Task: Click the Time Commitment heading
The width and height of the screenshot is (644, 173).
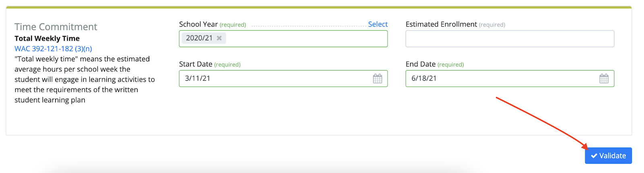Action: [x=56, y=27]
